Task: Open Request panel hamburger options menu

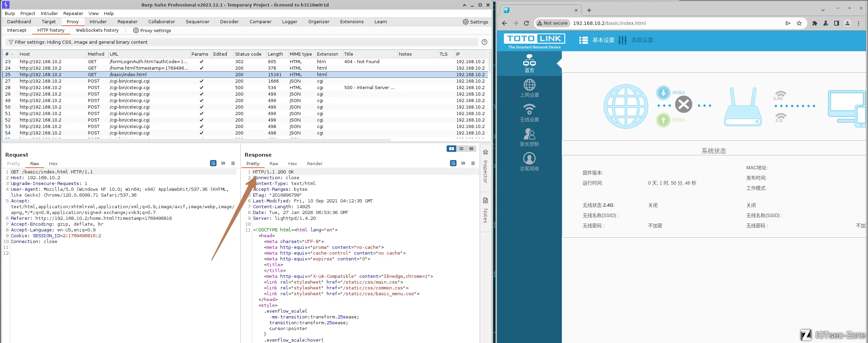Action: click(x=233, y=163)
